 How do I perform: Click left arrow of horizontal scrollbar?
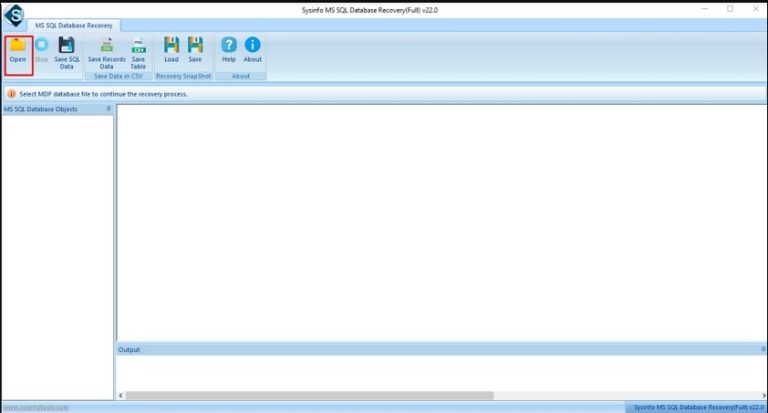[x=121, y=395]
